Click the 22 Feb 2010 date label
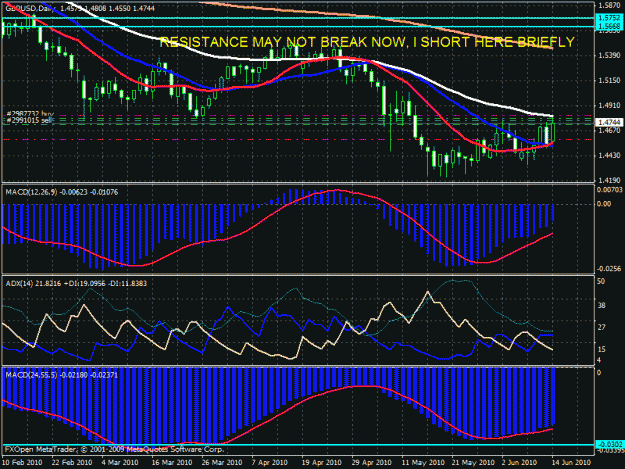This screenshot has width=625, height=469. point(72,463)
